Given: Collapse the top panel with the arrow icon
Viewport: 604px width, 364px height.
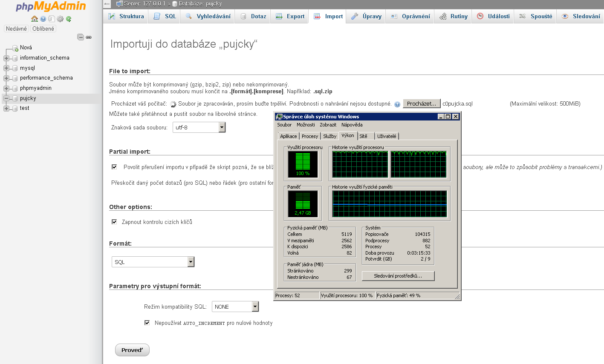Looking at the screenshot, I should coord(107,4).
